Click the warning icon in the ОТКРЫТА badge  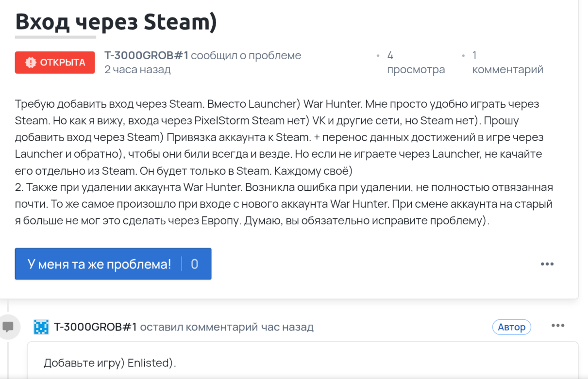coord(31,63)
